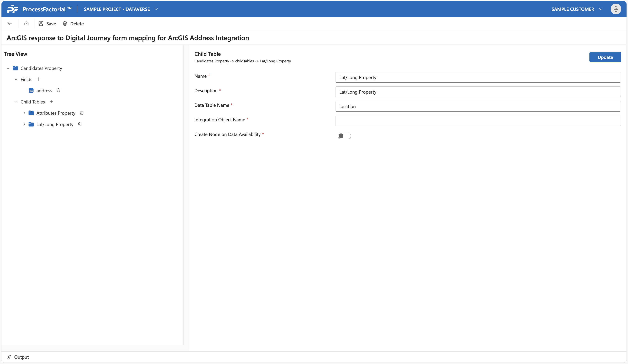Viewport: 628px width, 364px height.
Task: Click the user profile avatar icon
Action: click(x=616, y=9)
